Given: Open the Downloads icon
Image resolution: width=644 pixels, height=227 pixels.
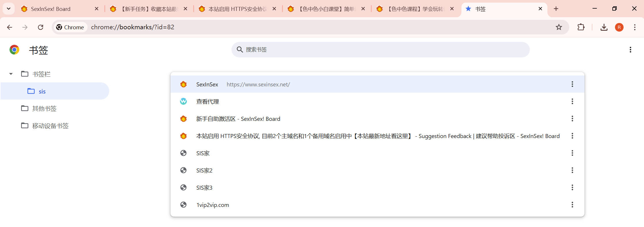Looking at the screenshot, I should pyautogui.click(x=604, y=27).
